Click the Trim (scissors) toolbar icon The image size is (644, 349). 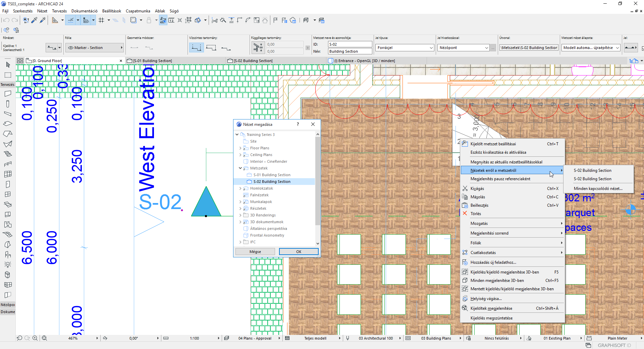click(x=214, y=20)
